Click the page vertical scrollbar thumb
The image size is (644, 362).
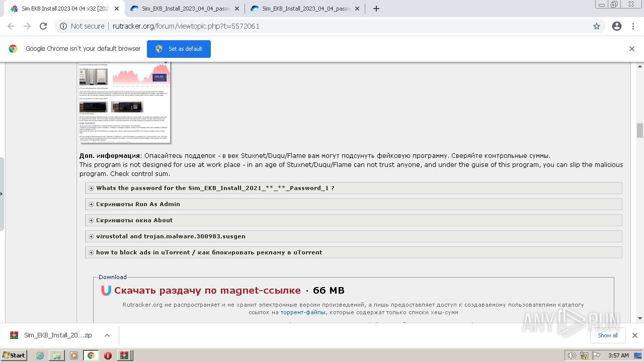point(640,130)
